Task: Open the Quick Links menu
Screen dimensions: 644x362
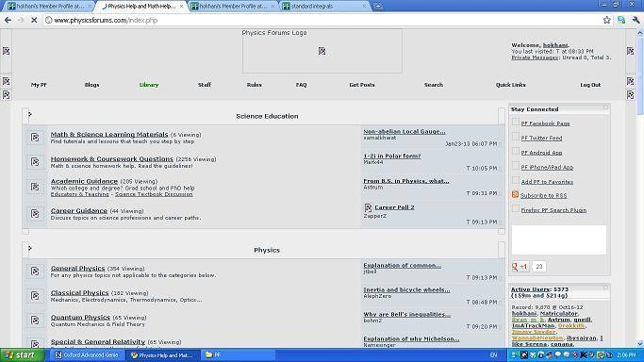Action: 510,85
